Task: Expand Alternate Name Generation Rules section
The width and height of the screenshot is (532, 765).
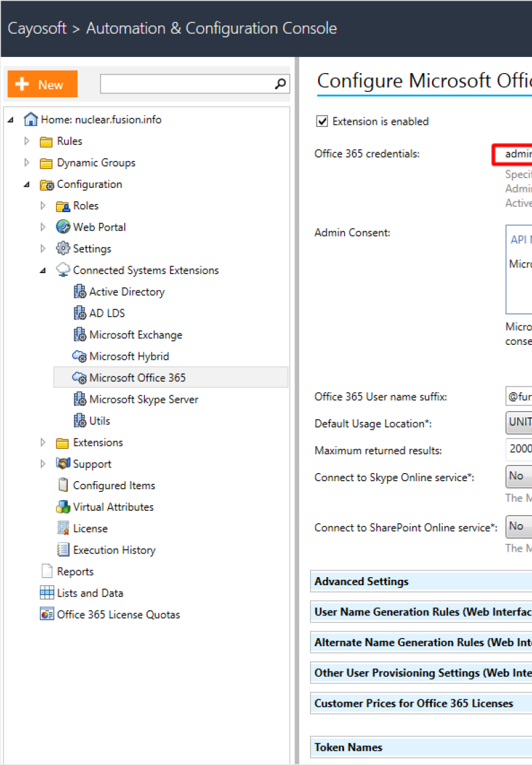Action: [421, 643]
